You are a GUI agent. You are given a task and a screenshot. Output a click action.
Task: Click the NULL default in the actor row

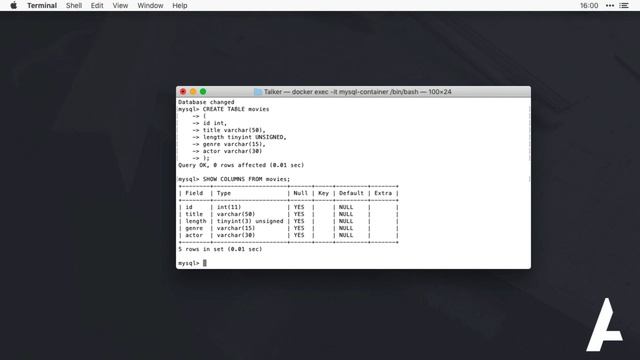pyautogui.click(x=346, y=235)
